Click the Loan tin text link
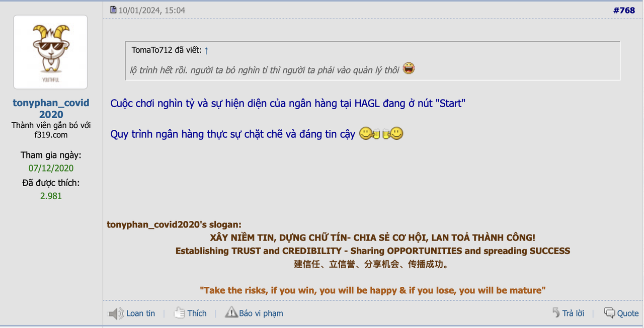This screenshot has height=328, width=644. (x=140, y=313)
